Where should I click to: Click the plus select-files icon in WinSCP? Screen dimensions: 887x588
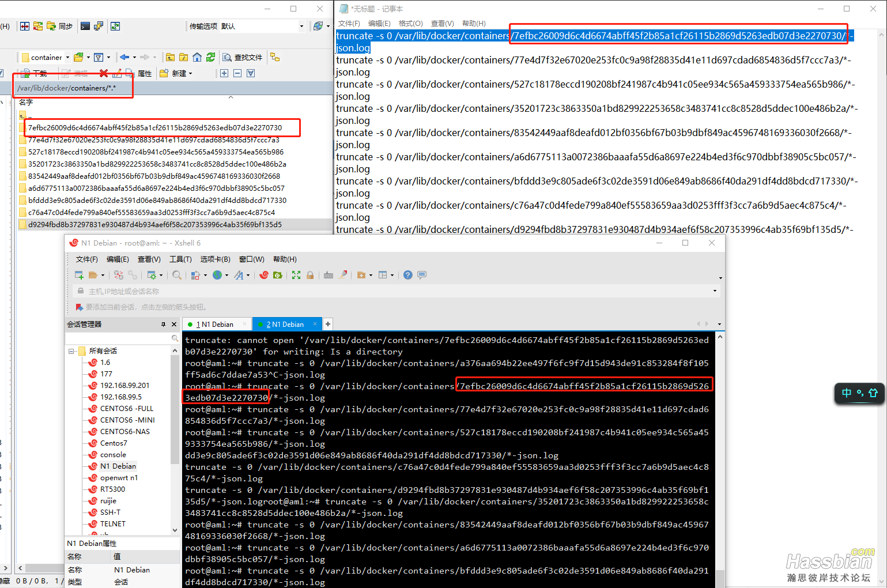[x=224, y=73]
